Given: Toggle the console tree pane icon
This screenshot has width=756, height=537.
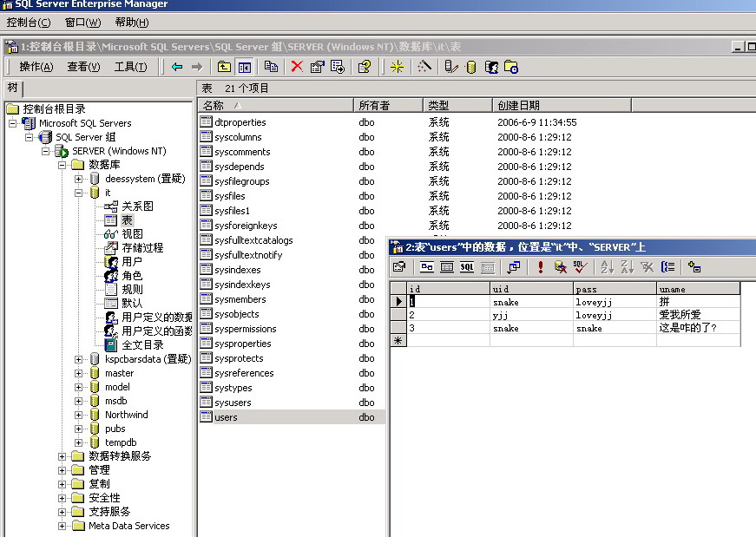Looking at the screenshot, I should (245, 67).
